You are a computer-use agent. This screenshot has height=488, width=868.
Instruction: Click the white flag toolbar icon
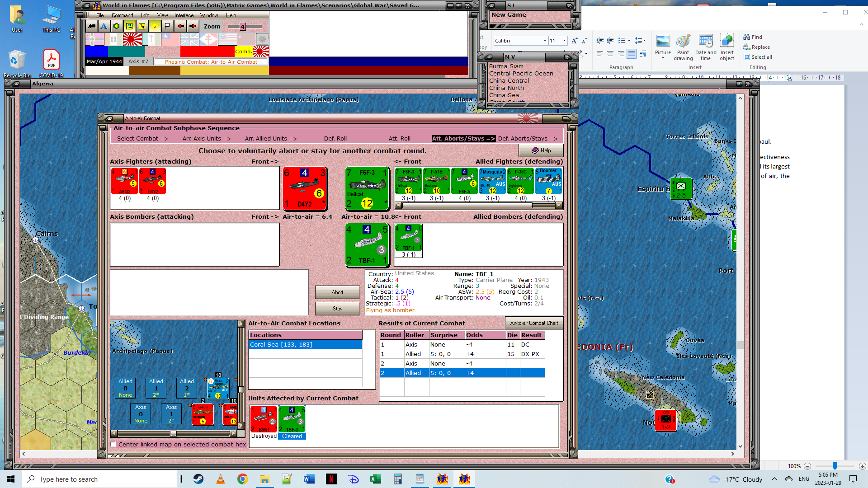(167, 26)
